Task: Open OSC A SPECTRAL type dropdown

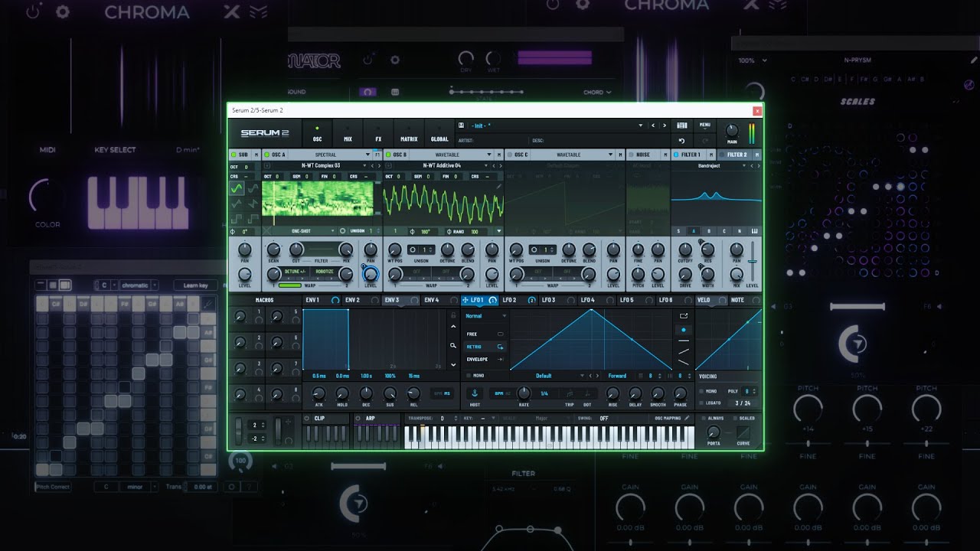Action: coord(329,155)
